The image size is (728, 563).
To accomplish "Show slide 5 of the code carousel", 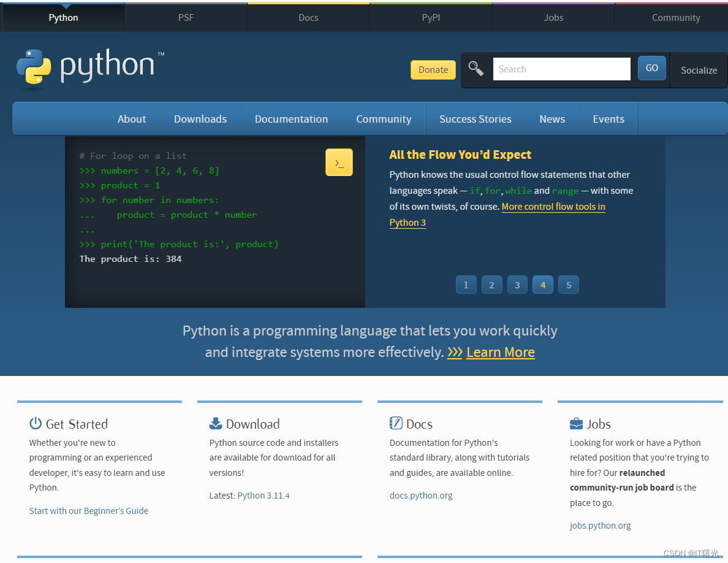I will 568,285.
